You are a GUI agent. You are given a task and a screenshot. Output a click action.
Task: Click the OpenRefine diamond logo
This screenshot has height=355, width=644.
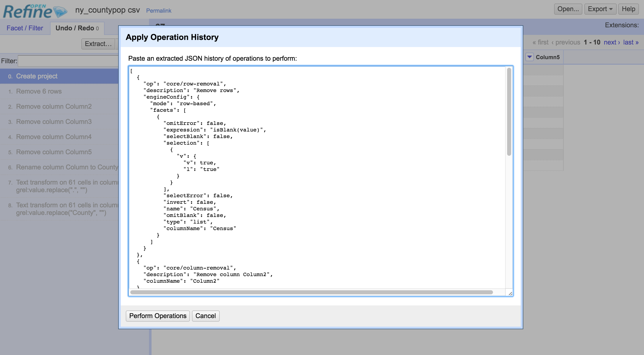pyautogui.click(x=61, y=12)
